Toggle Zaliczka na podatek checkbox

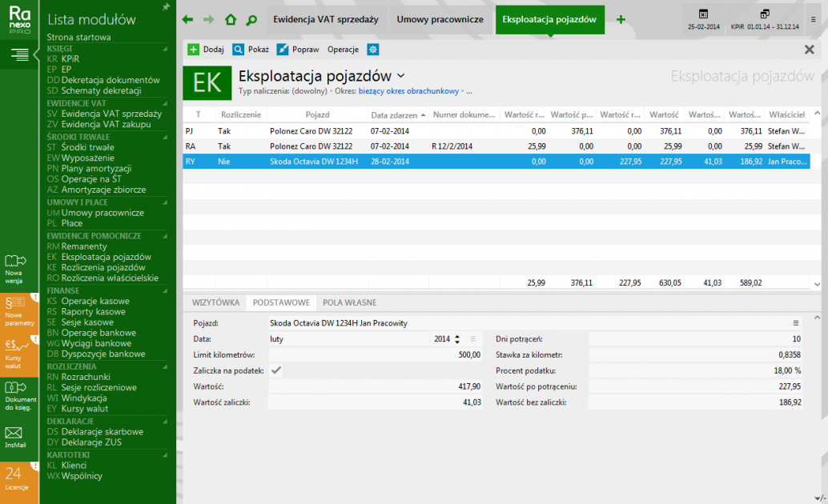pyautogui.click(x=276, y=370)
